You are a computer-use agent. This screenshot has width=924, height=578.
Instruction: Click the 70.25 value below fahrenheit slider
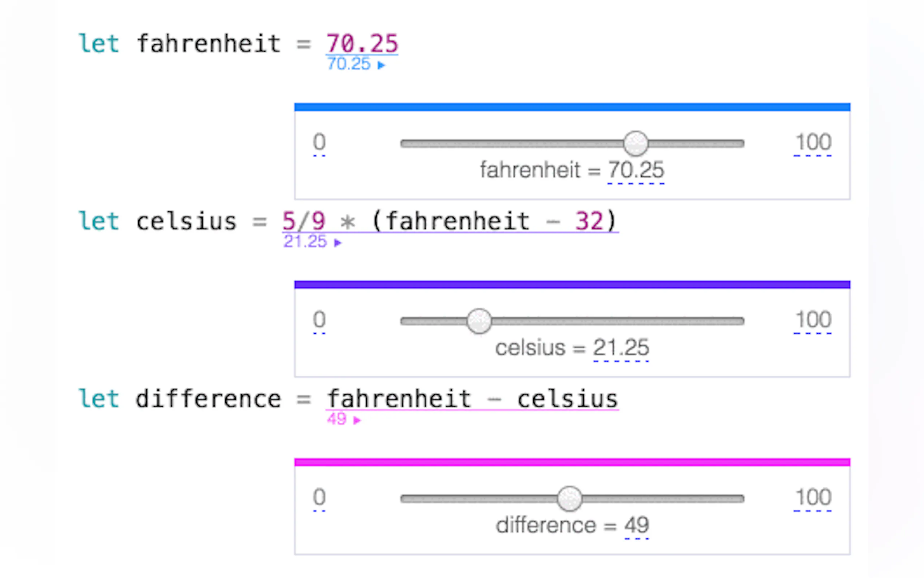point(636,170)
